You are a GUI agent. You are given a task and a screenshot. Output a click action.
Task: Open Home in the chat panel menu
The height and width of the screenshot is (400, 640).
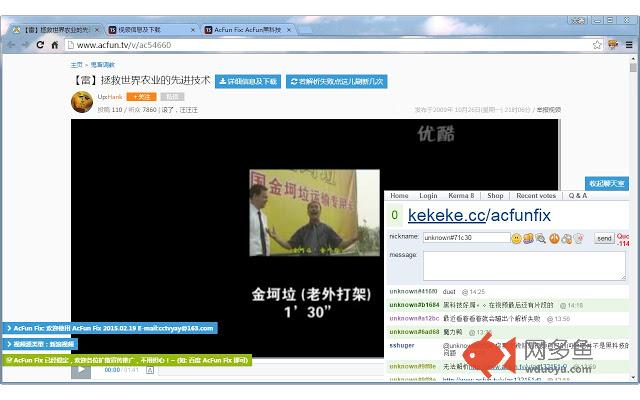[399, 196]
